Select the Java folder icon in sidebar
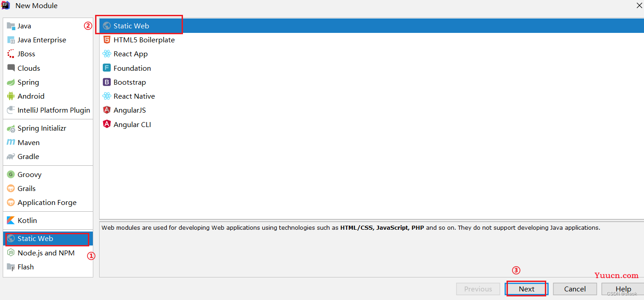This screenshot has height=300, width=644. [11, 26]
